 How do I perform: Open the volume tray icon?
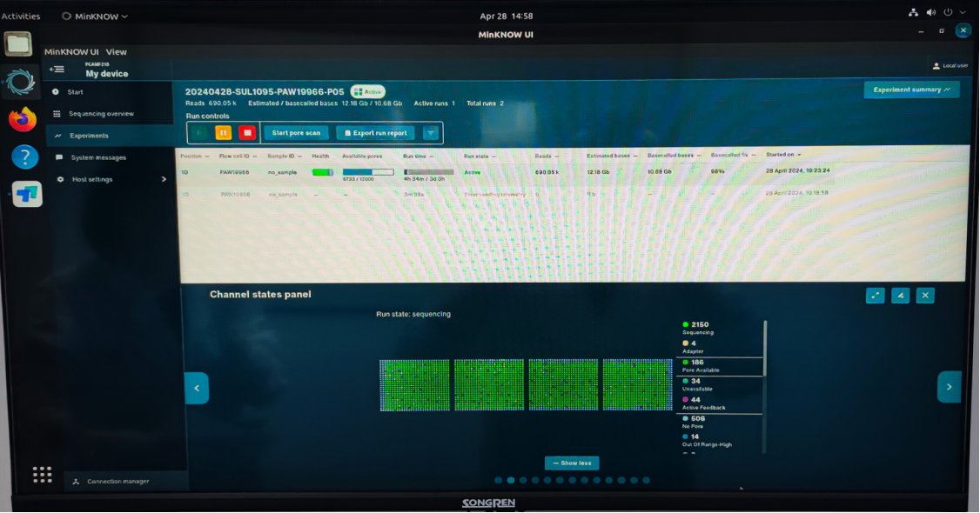[x=930, y=12]
